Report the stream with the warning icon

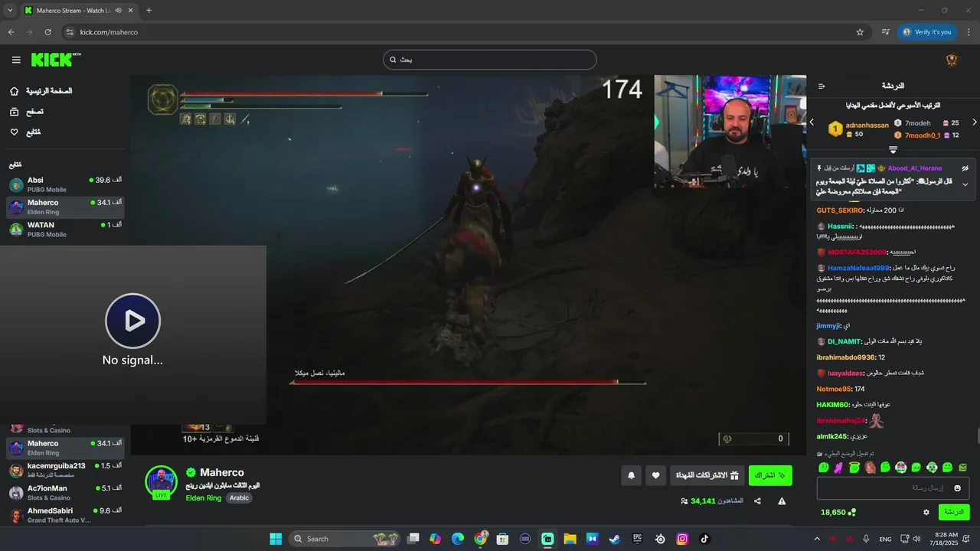(782, 501)
